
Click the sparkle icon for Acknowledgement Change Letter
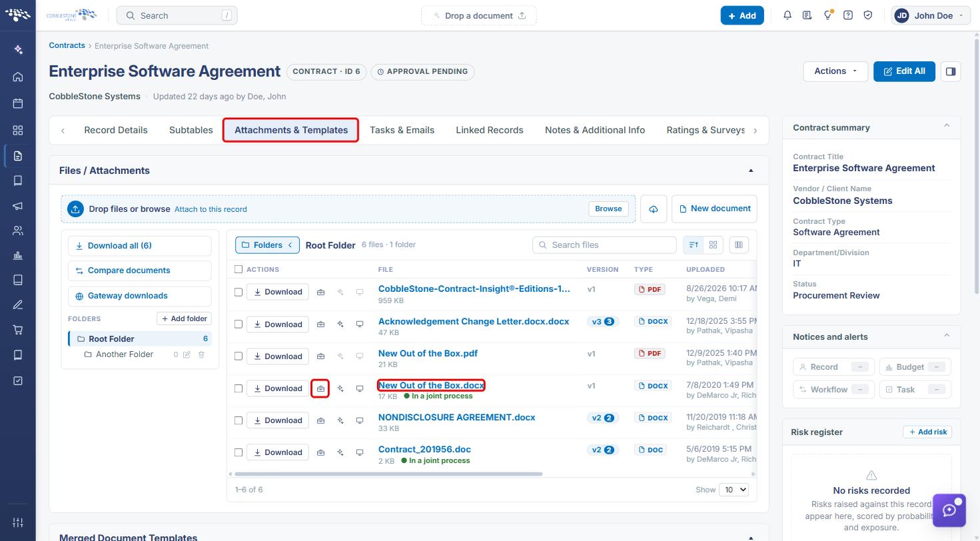click(340, 324)
